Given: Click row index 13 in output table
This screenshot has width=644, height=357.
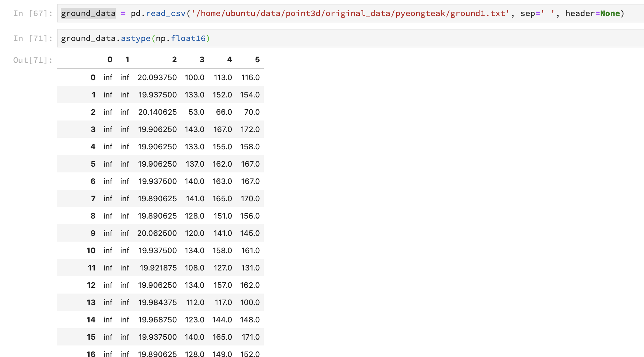Looking at the screenshot, I should 91,303.
